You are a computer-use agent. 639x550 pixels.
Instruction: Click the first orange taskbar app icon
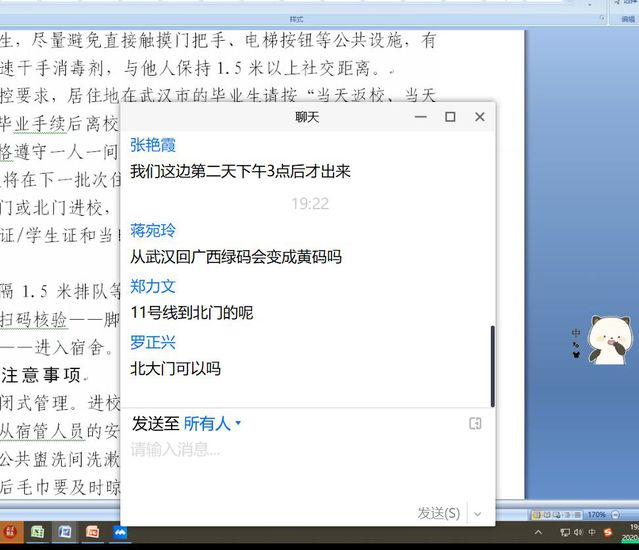tap(9, 531)
